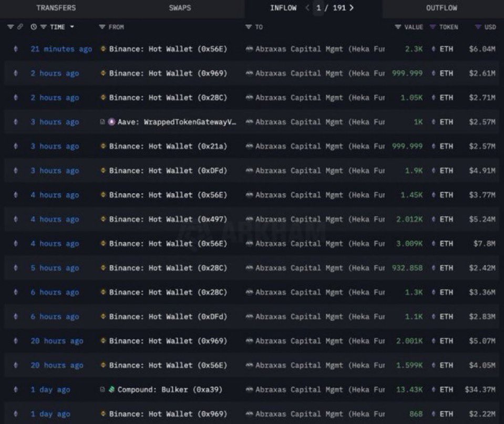Click the 1.599K value cell
This screenshot has height=424, width=504.
coord(409,365)
